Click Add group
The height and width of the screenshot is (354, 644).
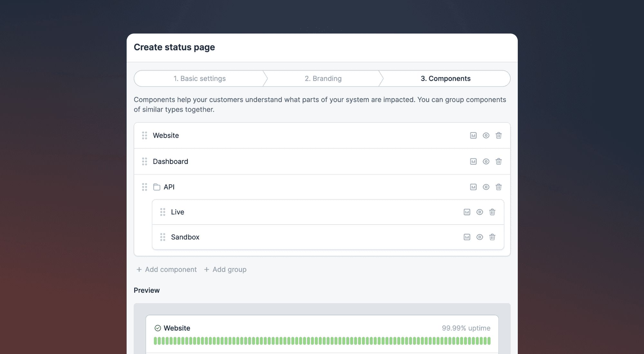coord(225,270)
